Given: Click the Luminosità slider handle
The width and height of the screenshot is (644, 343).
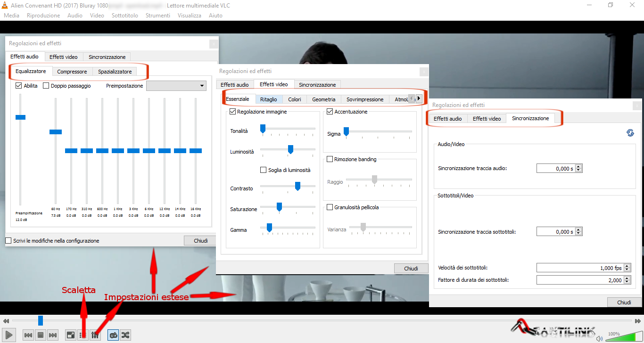Looking at the screenshot, I should click(290, 149).
